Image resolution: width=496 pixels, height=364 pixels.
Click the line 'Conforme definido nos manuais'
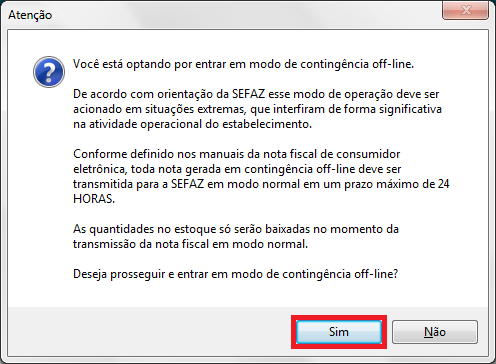[x=237, y=154]
